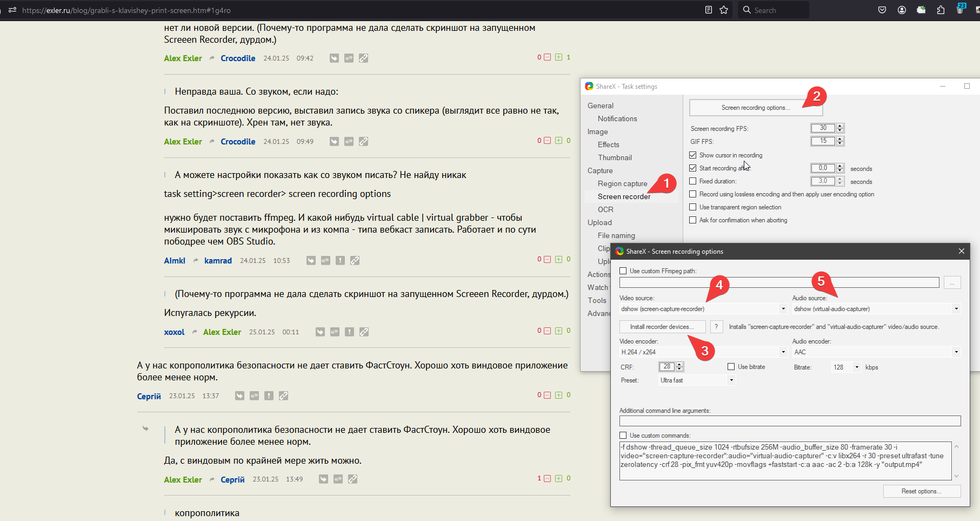Tick the Use bitrate checkbox
The image size is (980, 521).
(731, 367)
